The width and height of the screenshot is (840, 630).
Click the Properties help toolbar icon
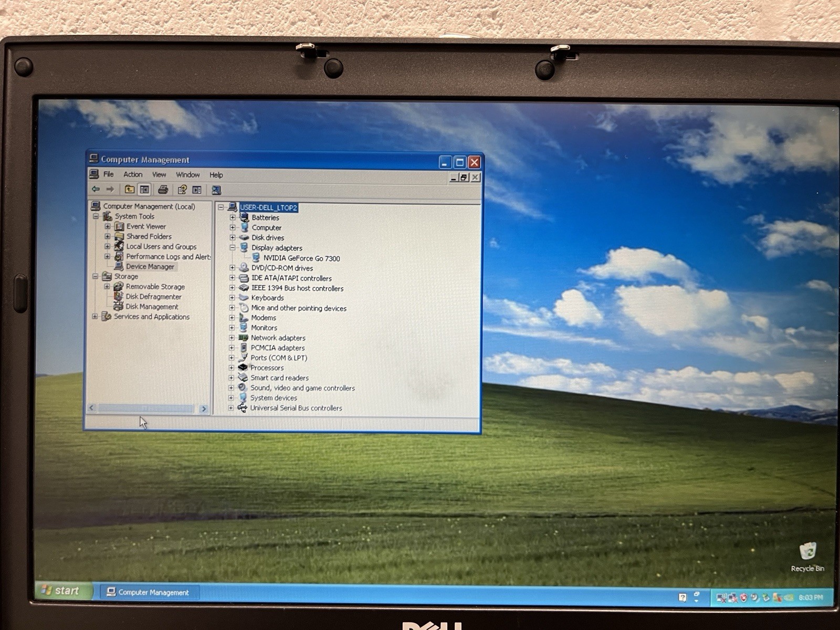point(182,190)
